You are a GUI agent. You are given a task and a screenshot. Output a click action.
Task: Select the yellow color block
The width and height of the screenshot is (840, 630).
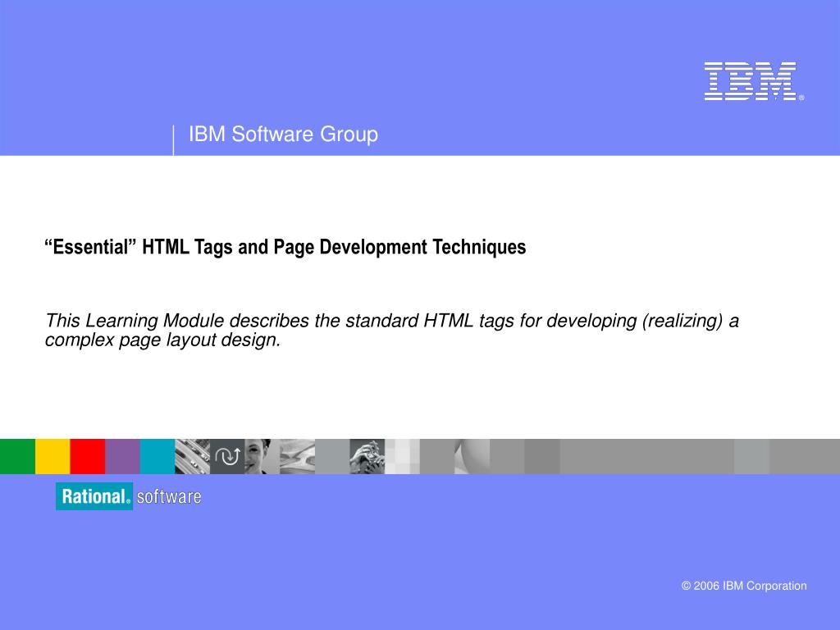click(x=51, y=457)
